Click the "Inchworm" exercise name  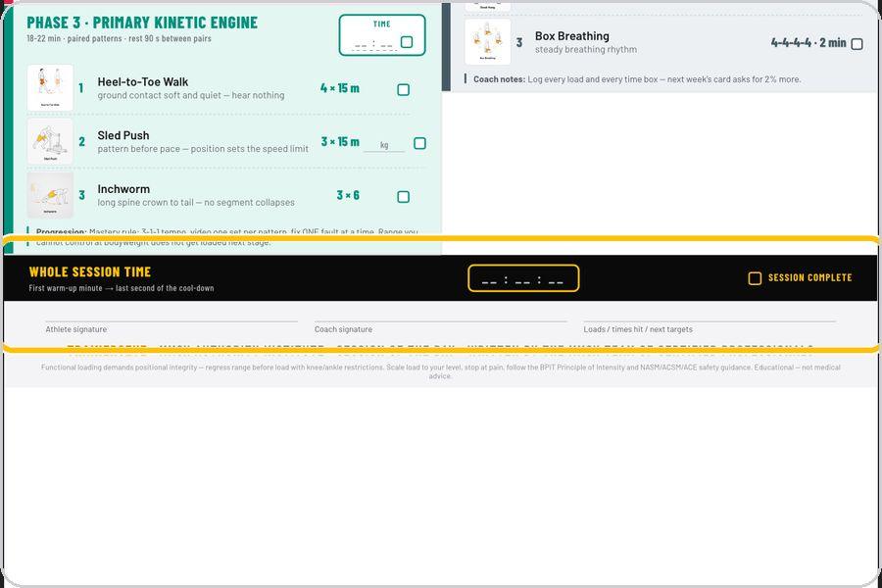point(123,188)
